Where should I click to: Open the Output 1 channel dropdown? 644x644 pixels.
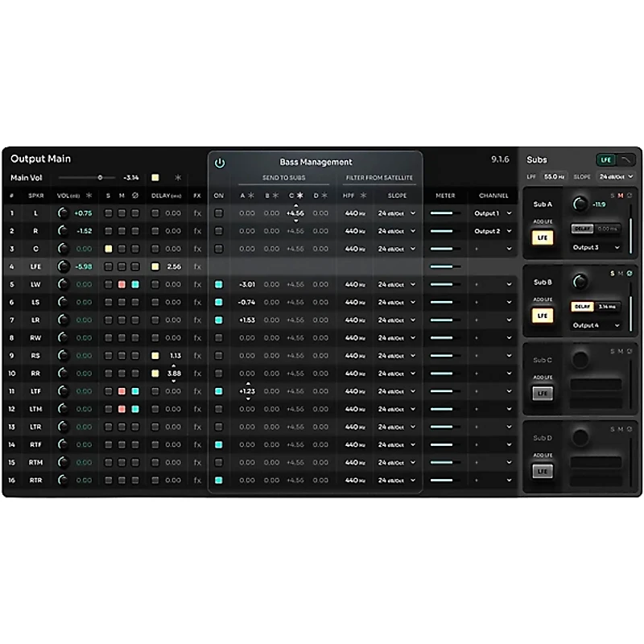pyautogui.click(x=488, y=213)
